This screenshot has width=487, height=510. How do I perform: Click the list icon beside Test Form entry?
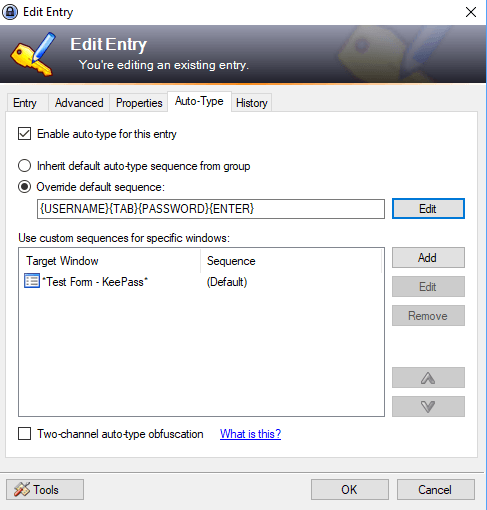pyautogui.click(x=32, y=281)
